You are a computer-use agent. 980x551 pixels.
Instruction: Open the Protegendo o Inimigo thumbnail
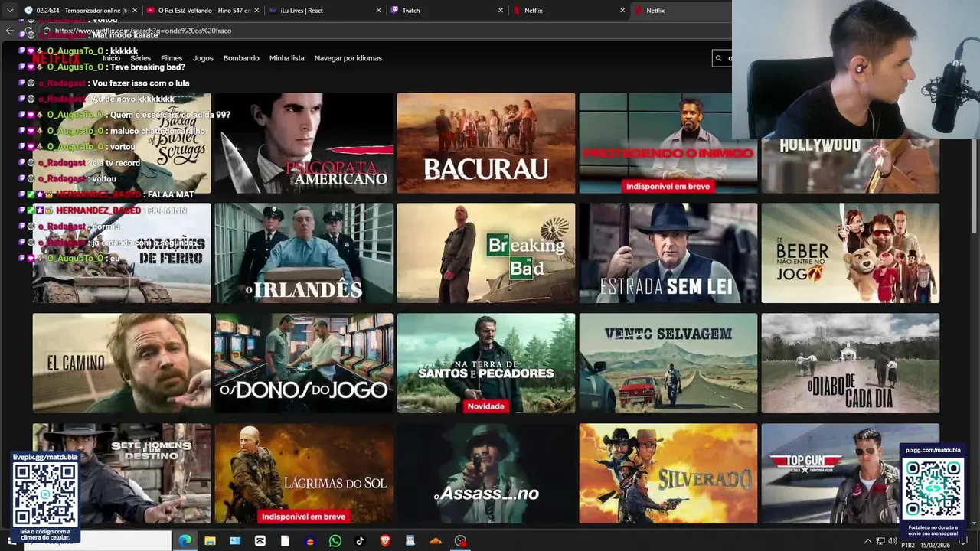click(x=668, y=143)
